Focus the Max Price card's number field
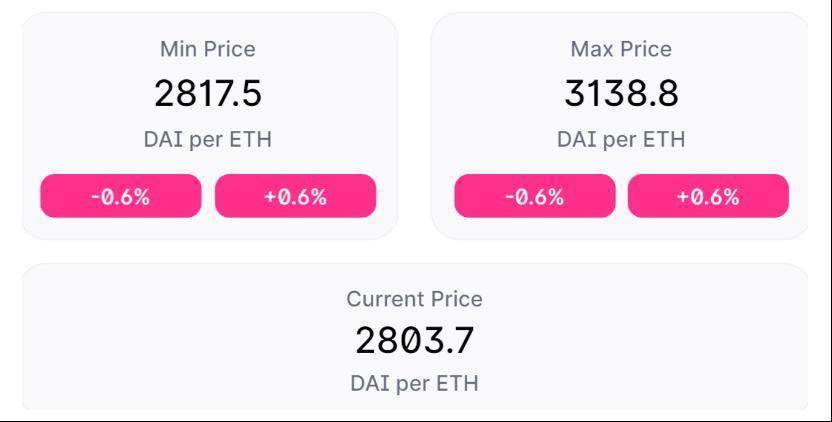The image size is (832, 422). click(x=621, y=93)
